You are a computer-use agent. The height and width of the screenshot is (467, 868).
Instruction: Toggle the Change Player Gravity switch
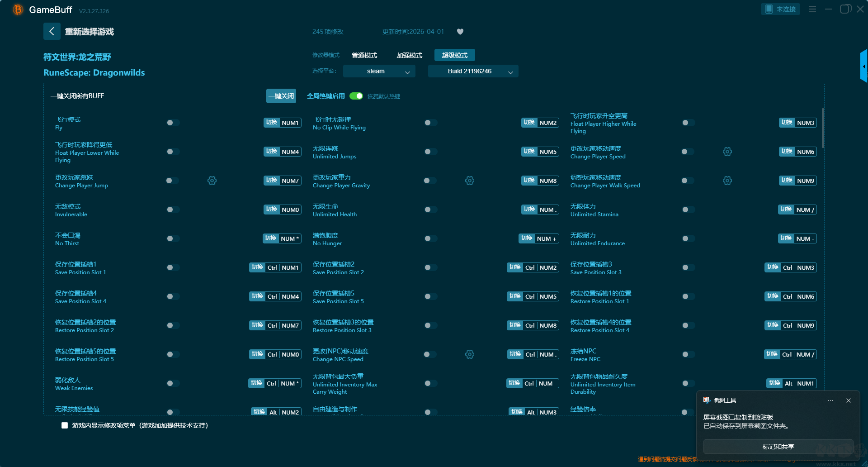coord(430,181)
